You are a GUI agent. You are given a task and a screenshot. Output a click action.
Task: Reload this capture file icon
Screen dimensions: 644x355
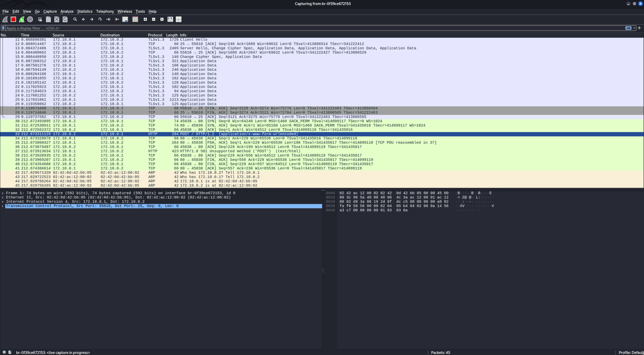tap(65, 19)
